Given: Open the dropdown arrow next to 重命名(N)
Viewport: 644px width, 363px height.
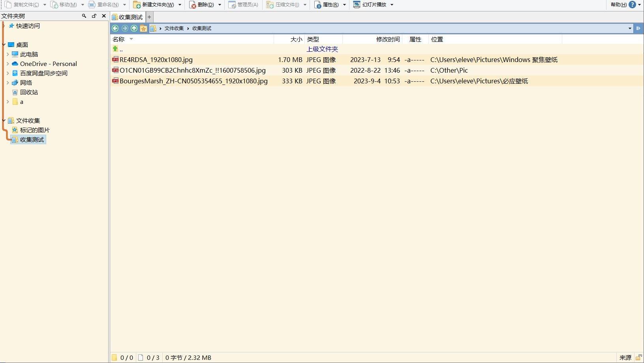Looking at the screenshot, I should pyautogui.click(x=124, y=5).
